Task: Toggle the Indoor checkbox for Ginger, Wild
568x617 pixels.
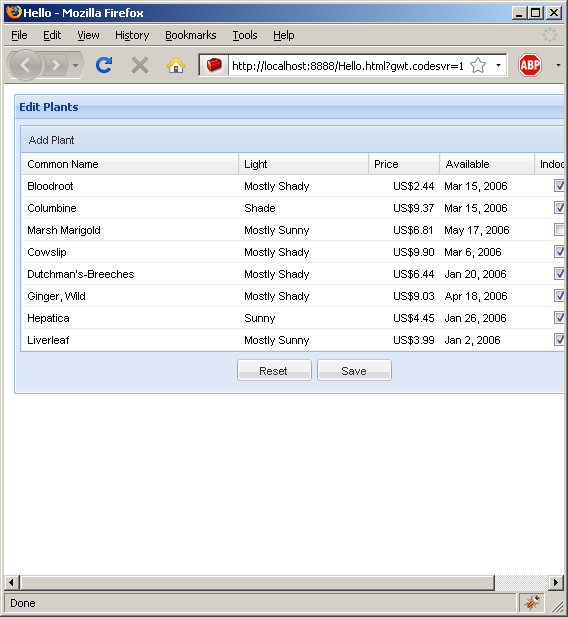Action: [x=559, y=296]
